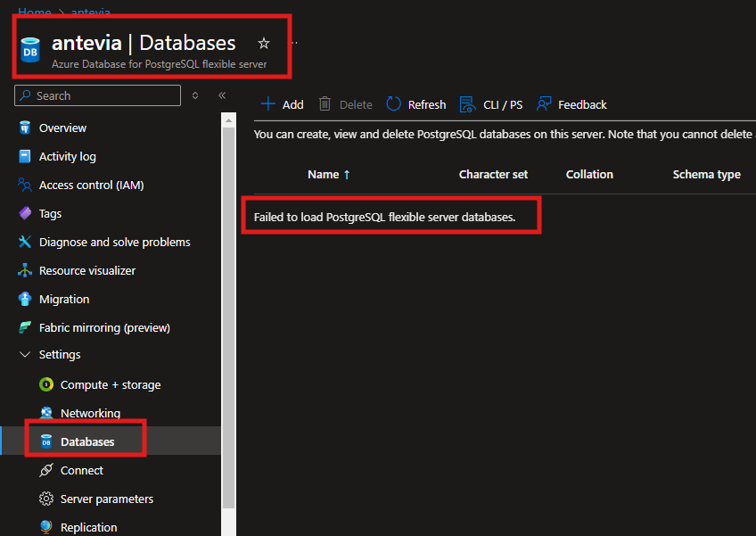Click the Databases DB icon in sidebar
This screenshot has height=536, width=756.
point(46,441)
